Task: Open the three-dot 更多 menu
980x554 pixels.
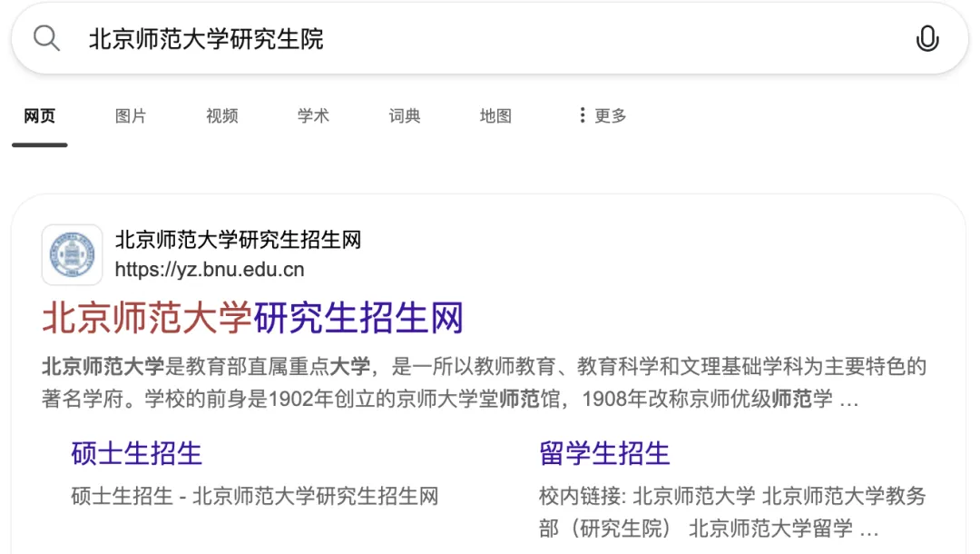Action: point(603,115)
